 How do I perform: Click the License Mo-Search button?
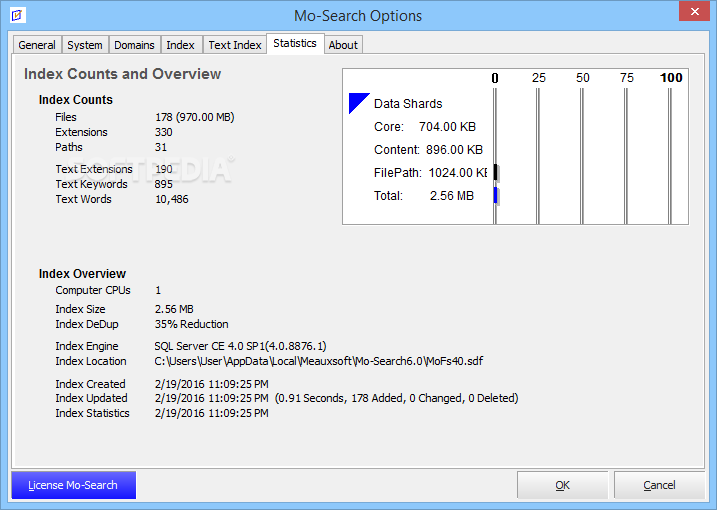[x=73, y=485]
